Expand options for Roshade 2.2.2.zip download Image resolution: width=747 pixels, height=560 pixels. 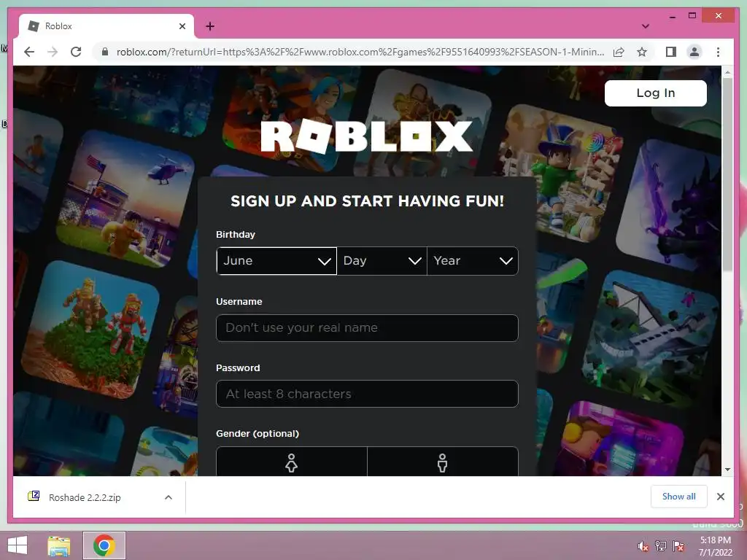(x=169, y=497)
